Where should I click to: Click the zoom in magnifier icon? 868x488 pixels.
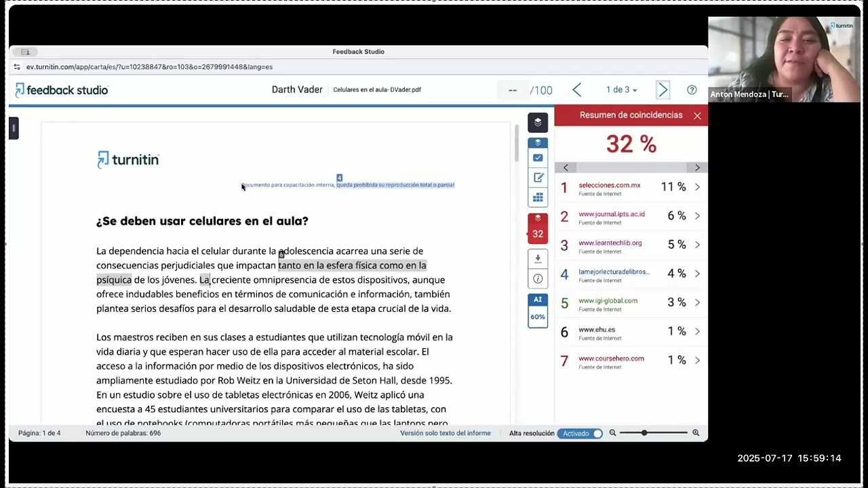[x=695, y=433]
